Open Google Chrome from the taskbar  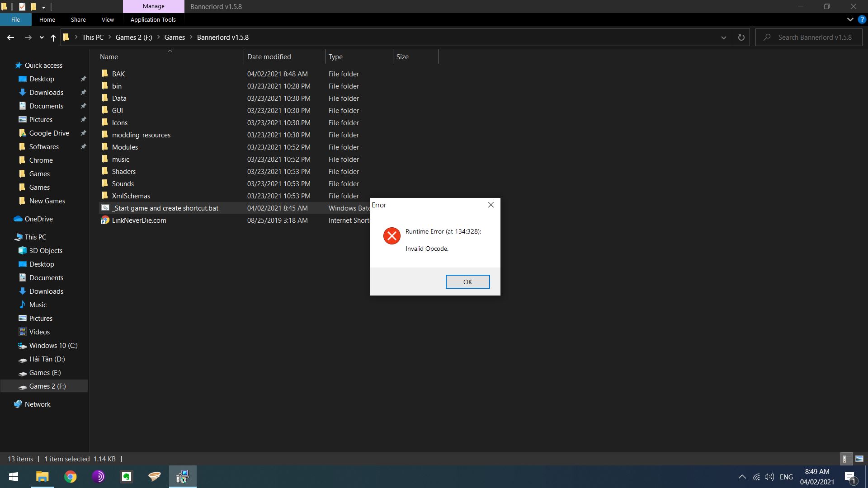click(x=71, y=477)
